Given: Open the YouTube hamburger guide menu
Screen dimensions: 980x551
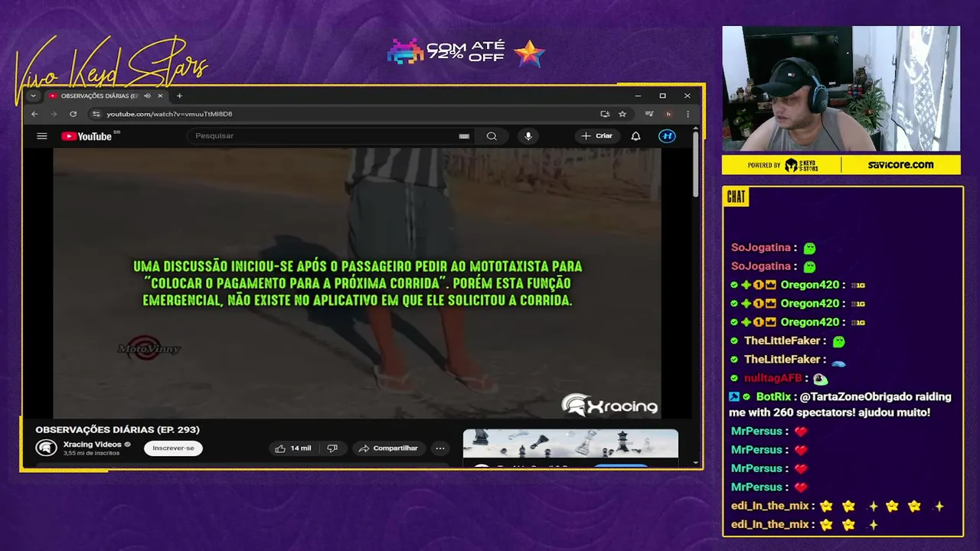Looking at the screenshot, I should tap(42, 136).
